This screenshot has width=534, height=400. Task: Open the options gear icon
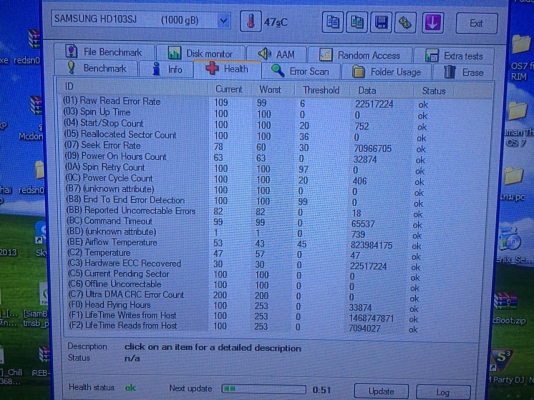[405, 23]
